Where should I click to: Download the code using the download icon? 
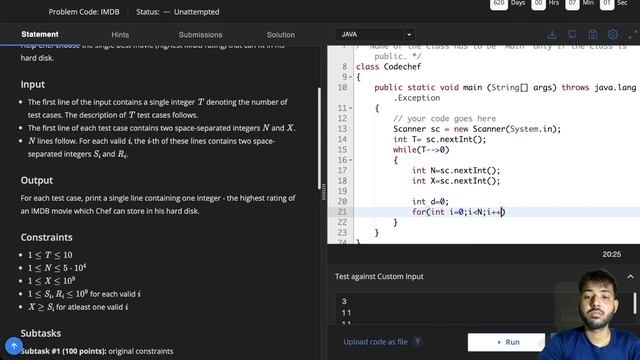(552, 35)
